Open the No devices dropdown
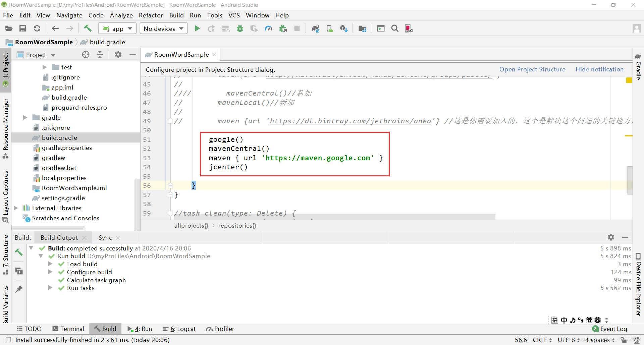 pyautogui.click(x=164, y=28)
